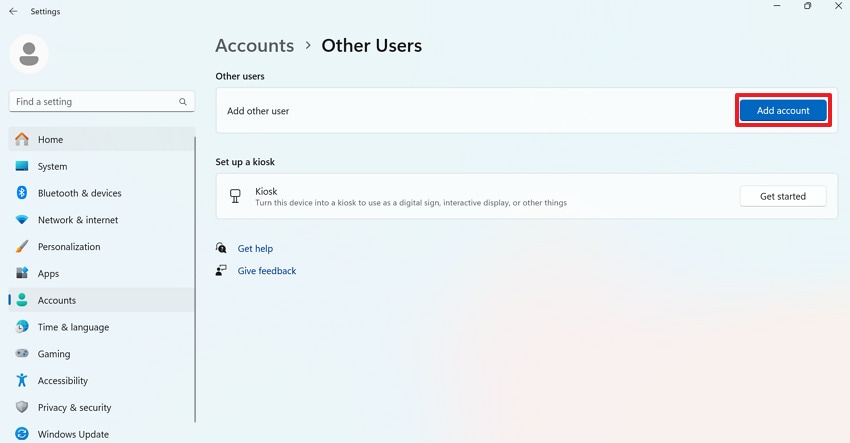Select Network & internet
This screenshot has width=850, height=443.
[101, 220]
